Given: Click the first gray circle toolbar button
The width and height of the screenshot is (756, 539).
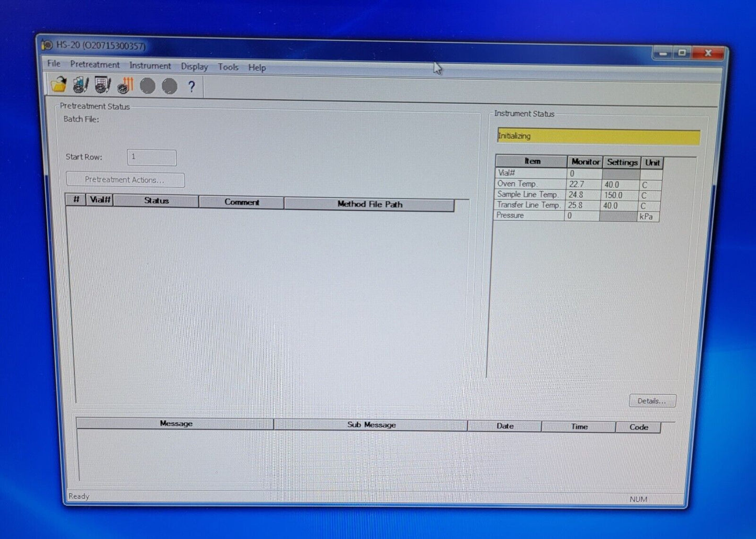Looking at the screenshot, I should coord(148,86).
